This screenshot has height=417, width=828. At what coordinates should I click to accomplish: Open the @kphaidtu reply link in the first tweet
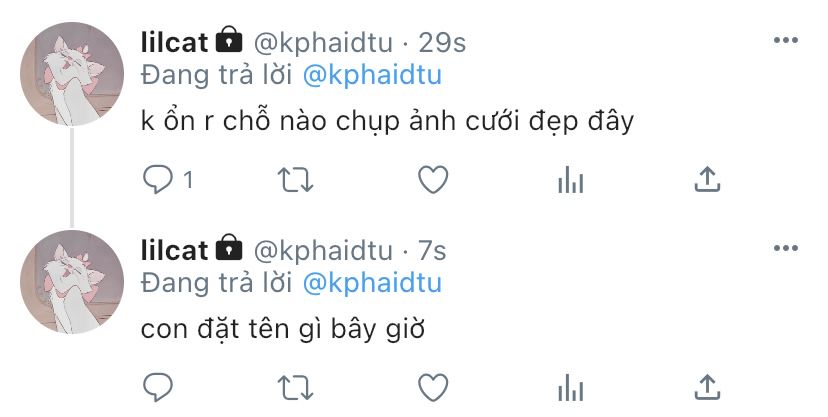pos(372,75)
